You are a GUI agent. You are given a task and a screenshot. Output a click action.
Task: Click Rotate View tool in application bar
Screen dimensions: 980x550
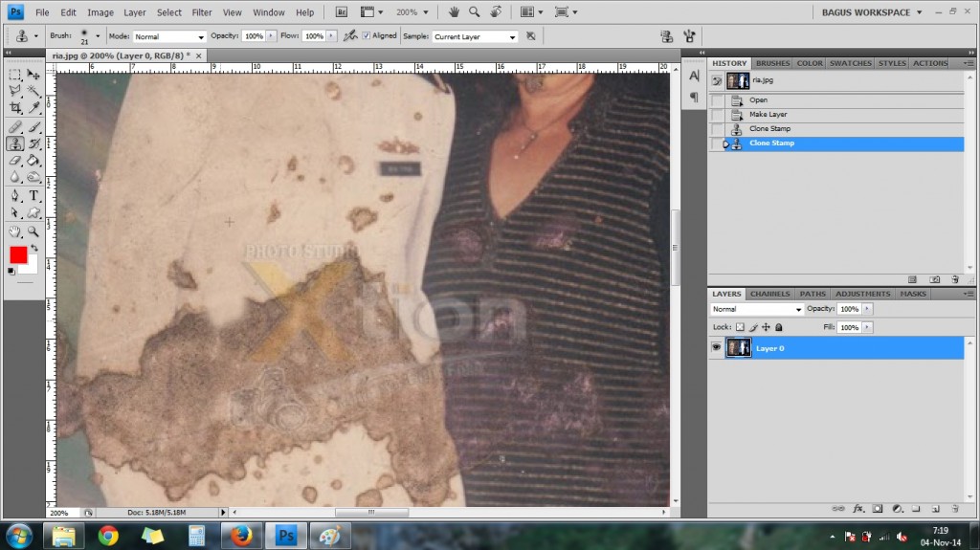point(496,11)
